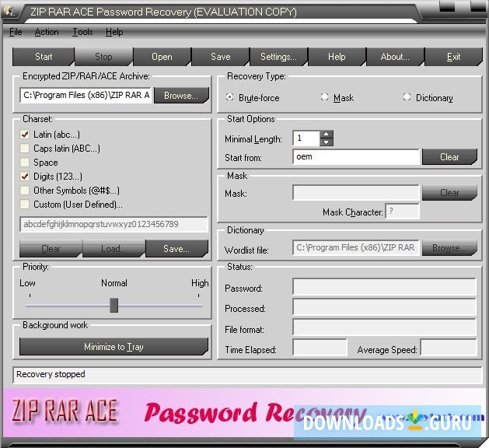Click Clear button under charset
Viewport: 489px width, 448px height.
pyautogui.click(x=51, y=249)
